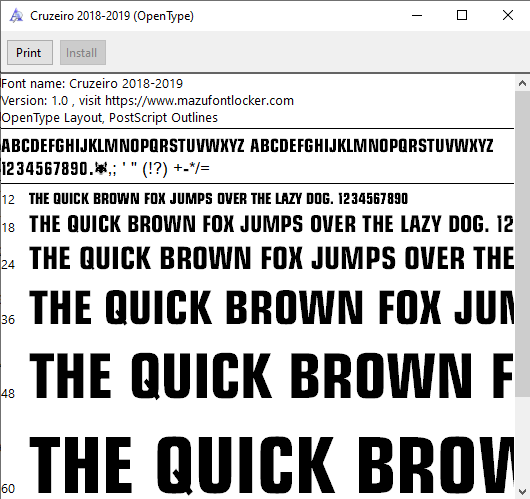
Task: Click the uppercase alphabet sample line
Action: tap(247, 146)
